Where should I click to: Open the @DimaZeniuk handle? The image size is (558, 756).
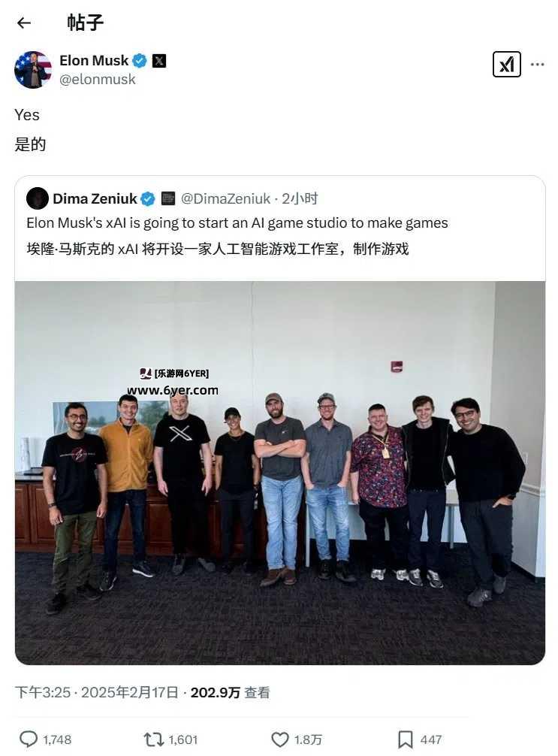coord(225,198)
